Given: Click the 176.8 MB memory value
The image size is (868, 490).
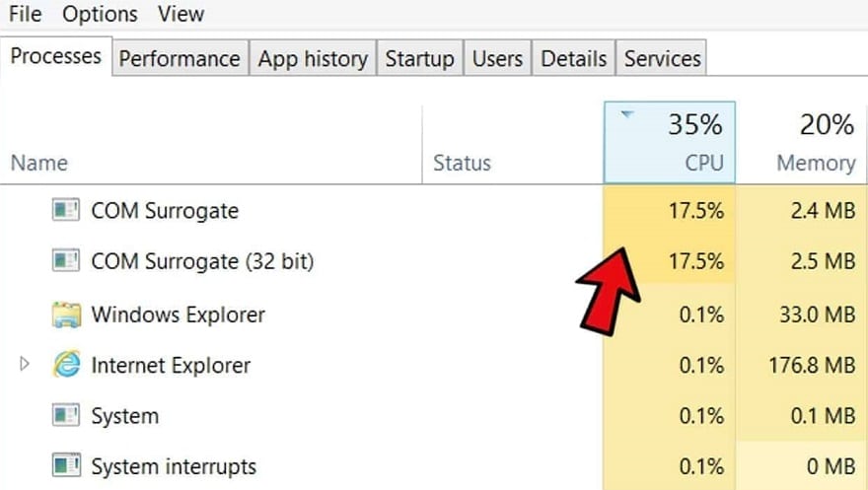Looking at the screenshot, I should (x=812, y=365).
